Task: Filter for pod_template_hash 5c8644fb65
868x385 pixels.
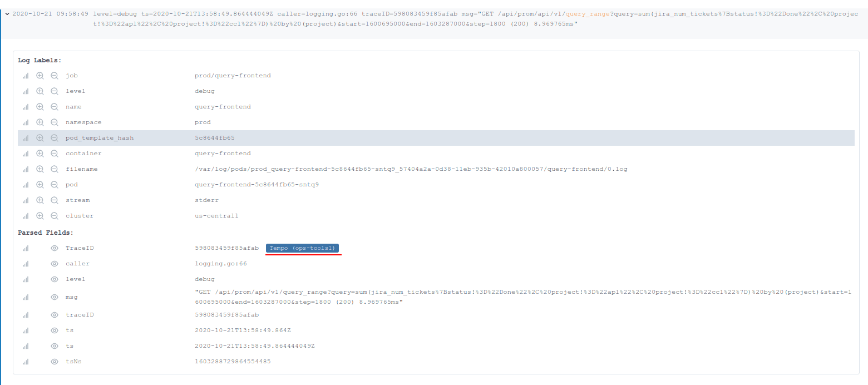Action: [40, 138]
